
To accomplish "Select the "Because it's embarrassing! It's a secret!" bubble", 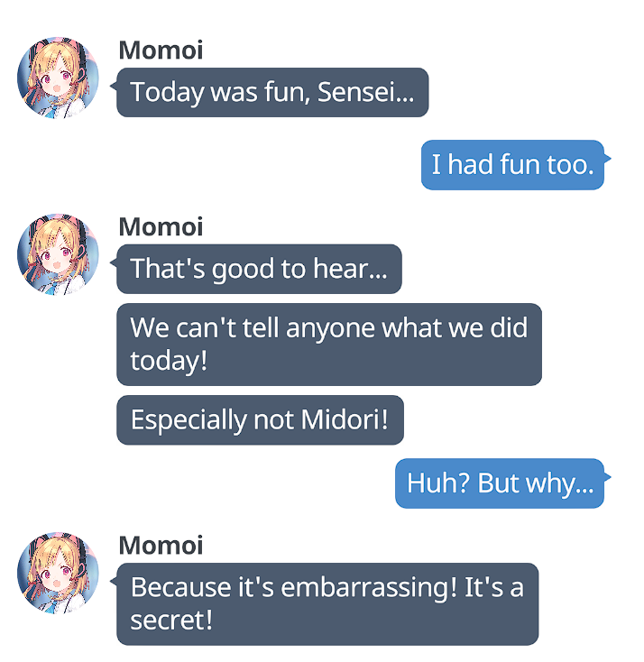I will 327,603.
